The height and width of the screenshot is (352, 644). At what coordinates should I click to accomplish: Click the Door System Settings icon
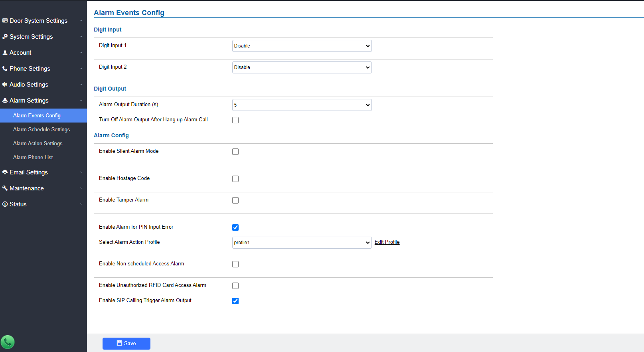point(5,20)
